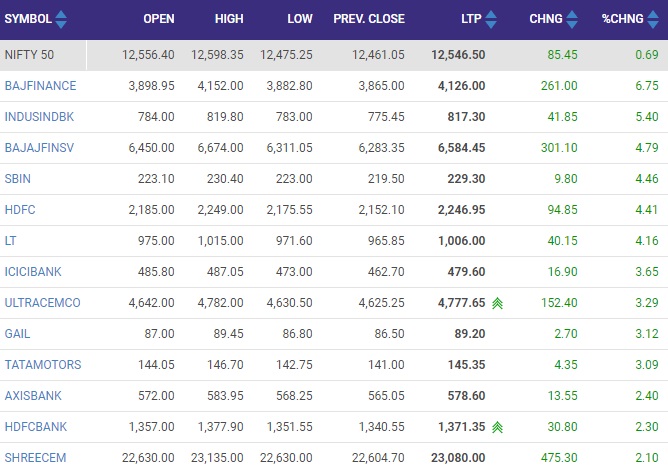Select NIFTY 50 low value 12,475.25
The height and width of the screenshot is (472, 668).
tap(286, 55)
